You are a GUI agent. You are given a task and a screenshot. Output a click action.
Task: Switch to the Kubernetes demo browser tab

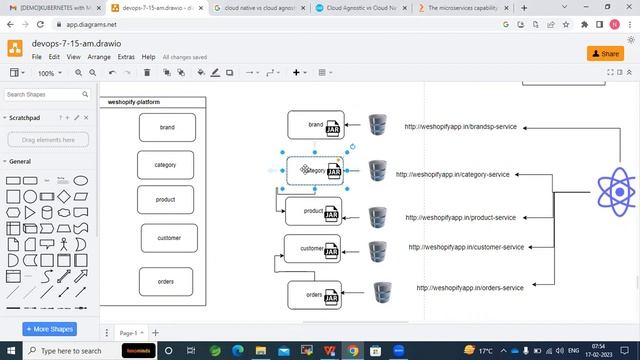(56, 8)
